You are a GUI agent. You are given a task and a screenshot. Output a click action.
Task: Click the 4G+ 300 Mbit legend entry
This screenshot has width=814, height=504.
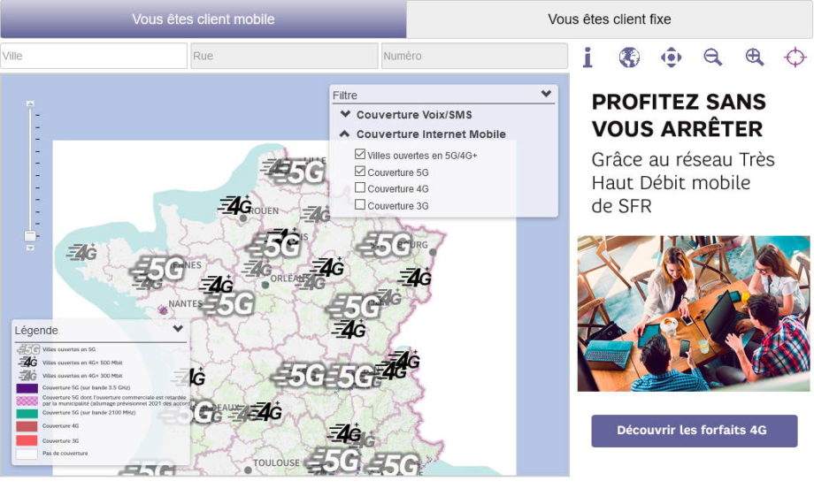pos(70,375)
